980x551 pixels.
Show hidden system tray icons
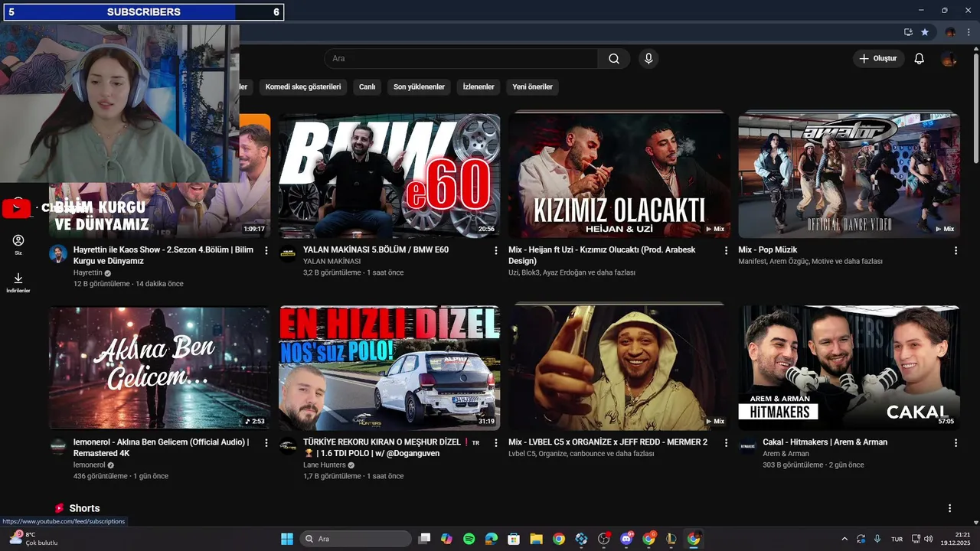[844, 539]
